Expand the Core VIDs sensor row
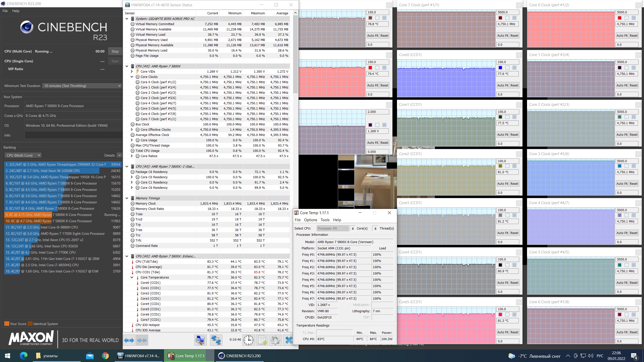This screenshot has width=644, height=362. point(132,72)
